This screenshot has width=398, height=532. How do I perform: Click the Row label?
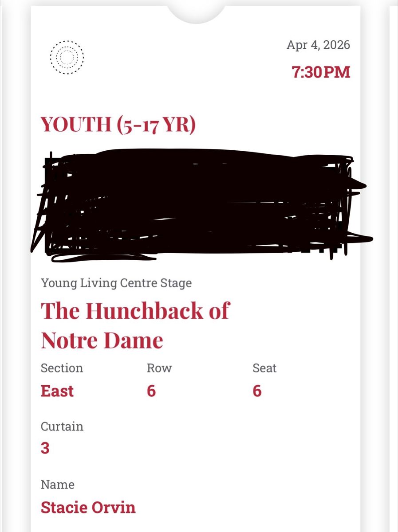tap(159, 368)
